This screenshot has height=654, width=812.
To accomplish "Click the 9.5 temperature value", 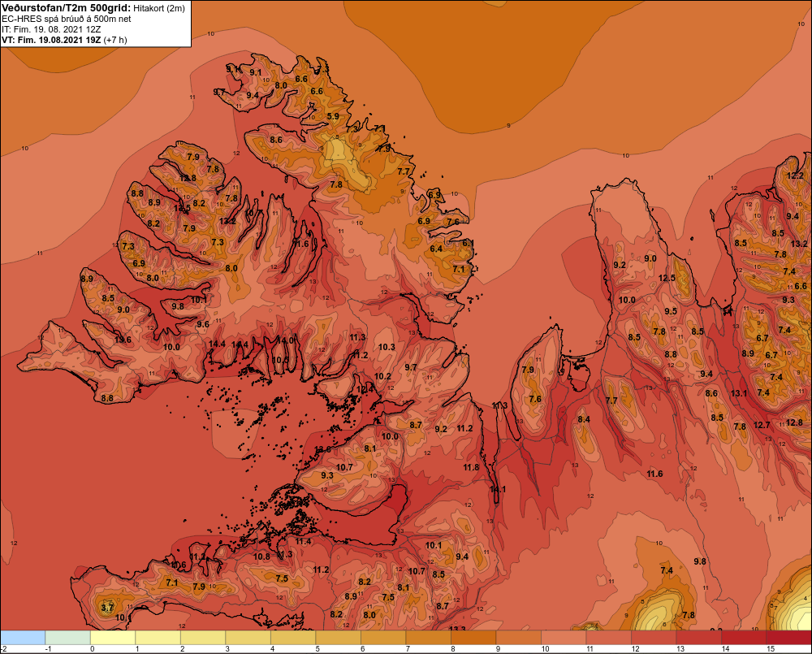I will coord(671,311).
